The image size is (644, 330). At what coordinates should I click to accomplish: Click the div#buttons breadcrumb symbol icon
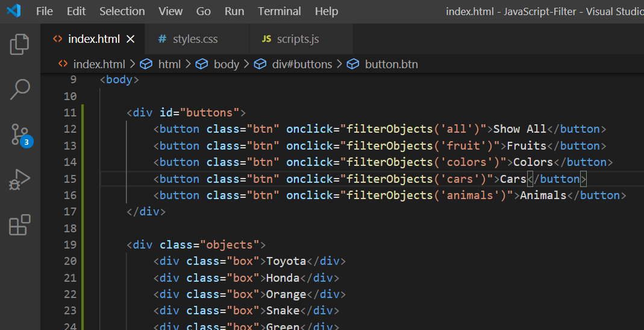260,64
